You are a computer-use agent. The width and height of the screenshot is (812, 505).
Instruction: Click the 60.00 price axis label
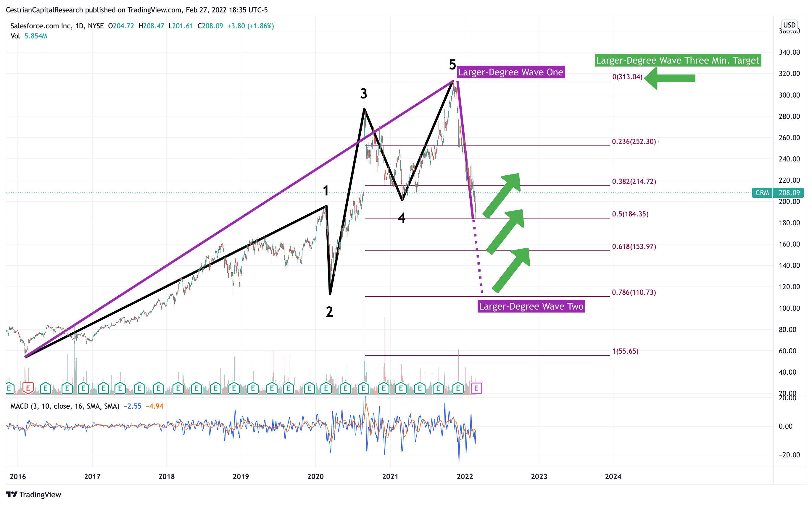point(787,351)
